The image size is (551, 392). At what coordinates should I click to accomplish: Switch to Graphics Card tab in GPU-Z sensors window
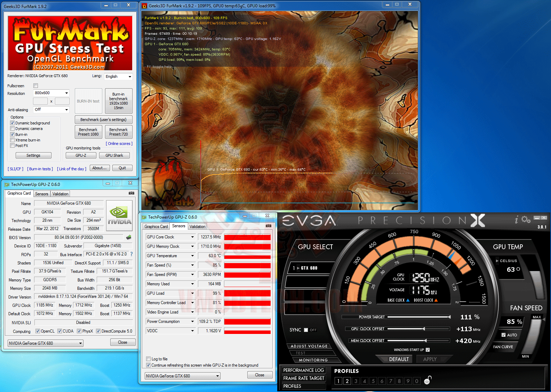click(x=156, y=227)
